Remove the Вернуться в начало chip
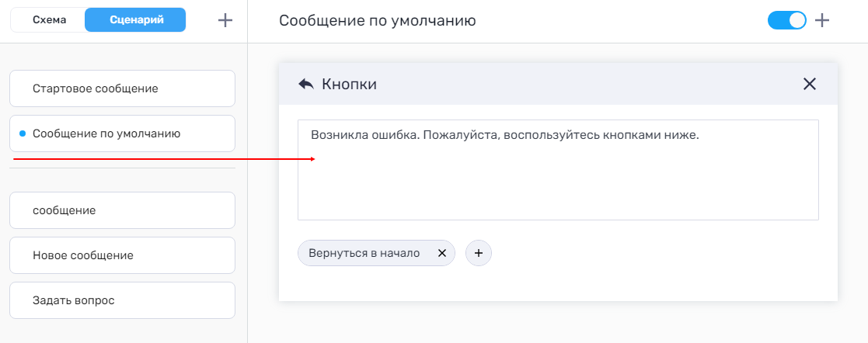This screenshot has width=868, height=343. point(442,253)
